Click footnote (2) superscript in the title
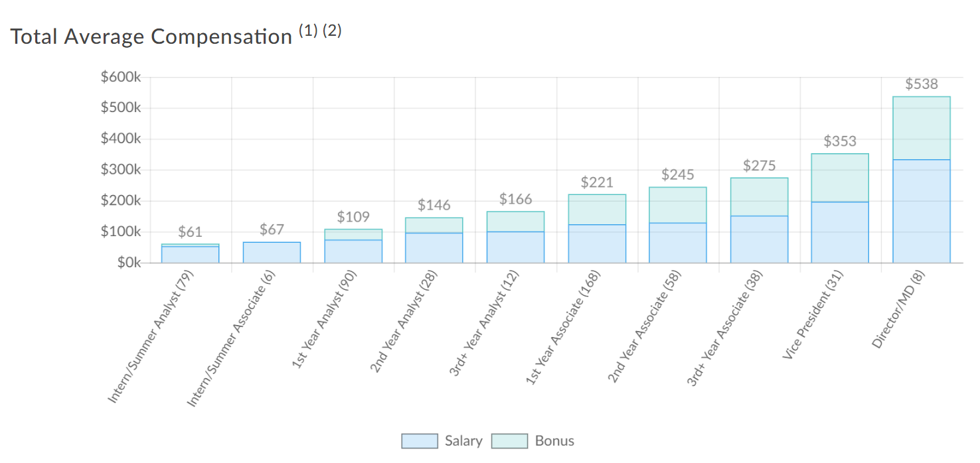The width and height of the screenshot is (980, 463). (332, 31)
